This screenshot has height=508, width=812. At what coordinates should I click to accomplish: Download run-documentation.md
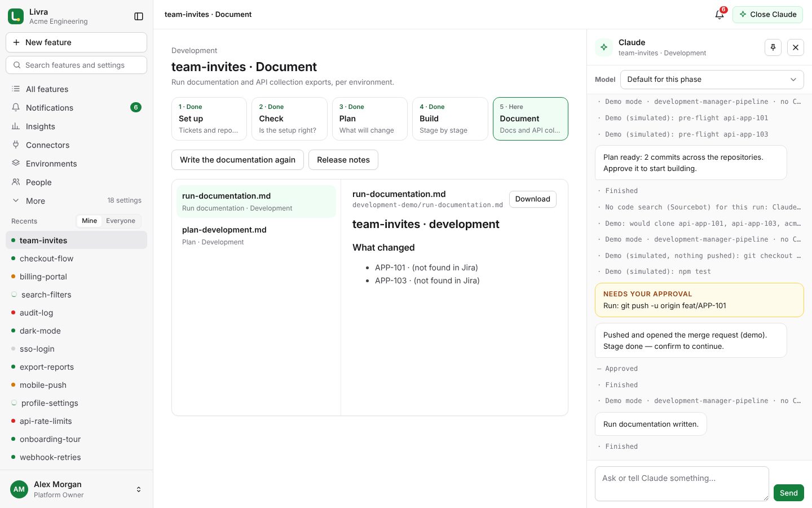point(533,199)
